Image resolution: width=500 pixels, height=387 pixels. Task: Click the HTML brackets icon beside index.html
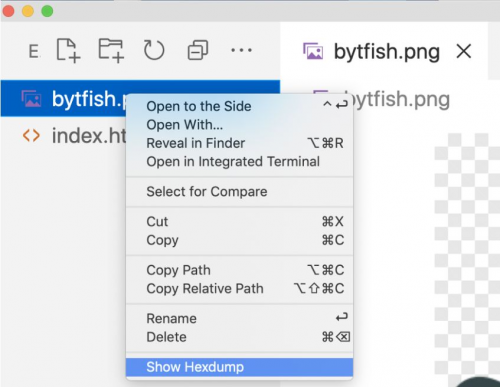click(x=31, y=136)
